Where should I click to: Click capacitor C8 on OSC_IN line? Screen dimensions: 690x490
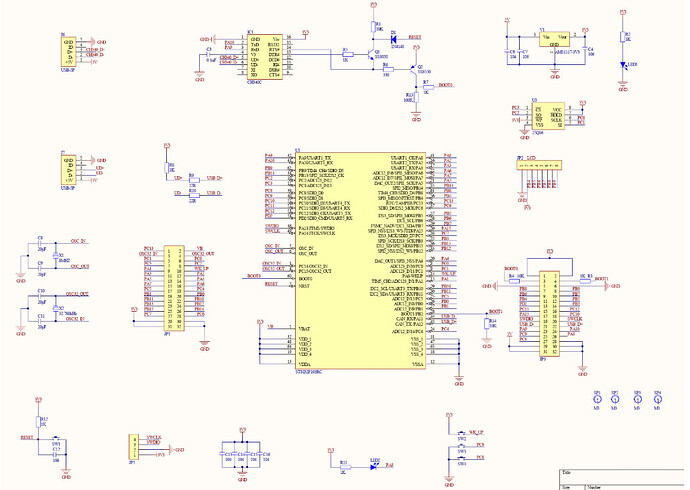41,243
